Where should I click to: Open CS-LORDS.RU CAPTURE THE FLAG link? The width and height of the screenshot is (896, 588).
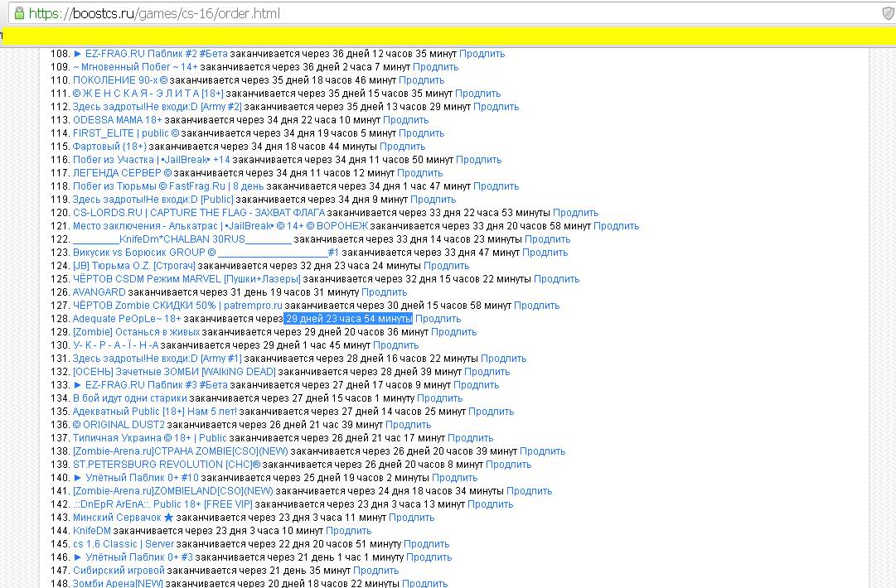(199, 212)
